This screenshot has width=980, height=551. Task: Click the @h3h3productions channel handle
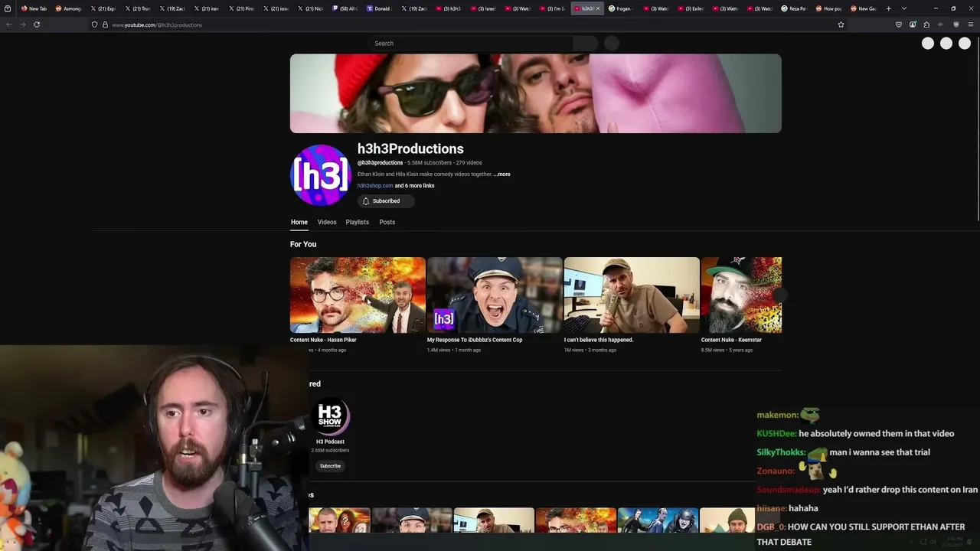(x=380, y=163)
